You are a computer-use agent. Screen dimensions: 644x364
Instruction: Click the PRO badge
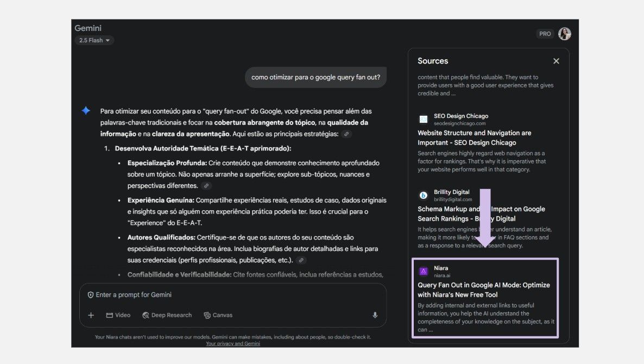545,34
